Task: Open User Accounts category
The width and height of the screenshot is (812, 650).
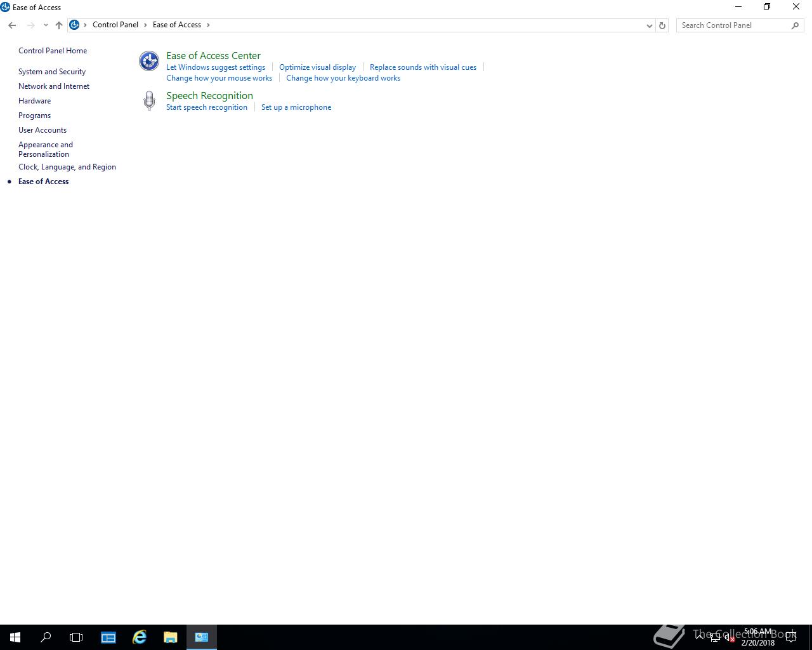Action: [43, 130]
